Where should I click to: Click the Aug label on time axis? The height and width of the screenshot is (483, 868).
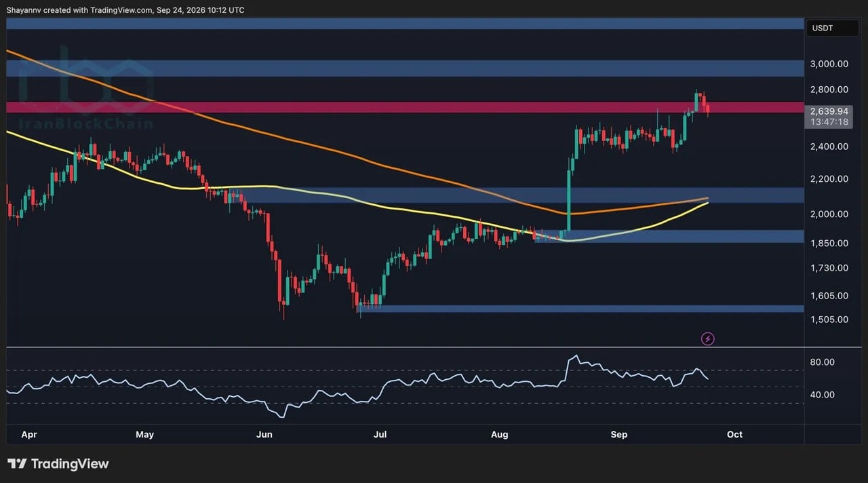point(499,435)
